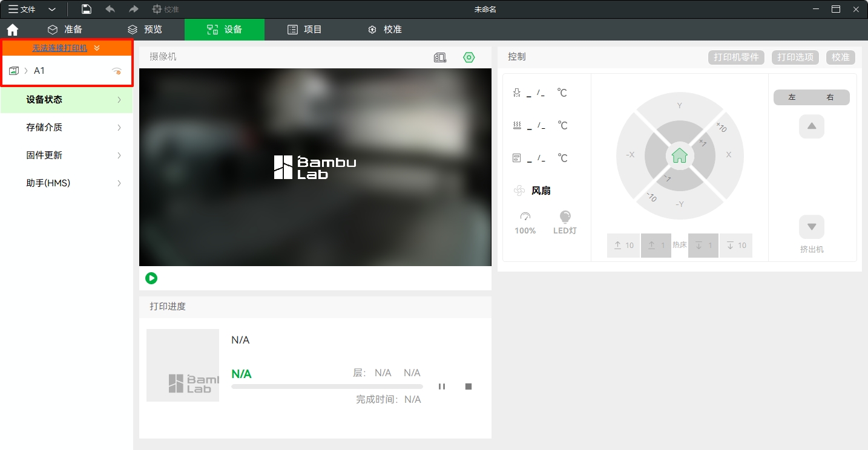The height and width of the screenshot is (450, 868).
Task: Click the 校准 button in control panel
Action: pyautogui.click(x=841, y=57)
